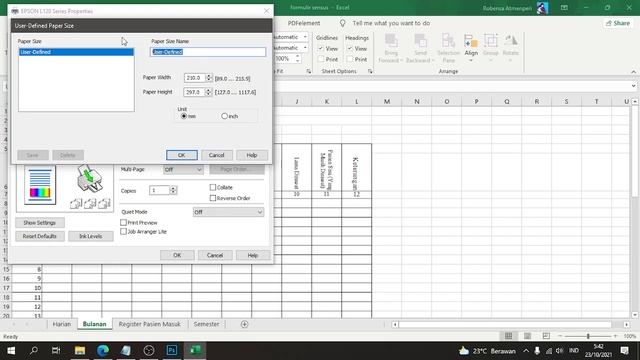Click the Paper Width spinner arrows
This screenshot has width=640, height=360.
click(209, 78)
